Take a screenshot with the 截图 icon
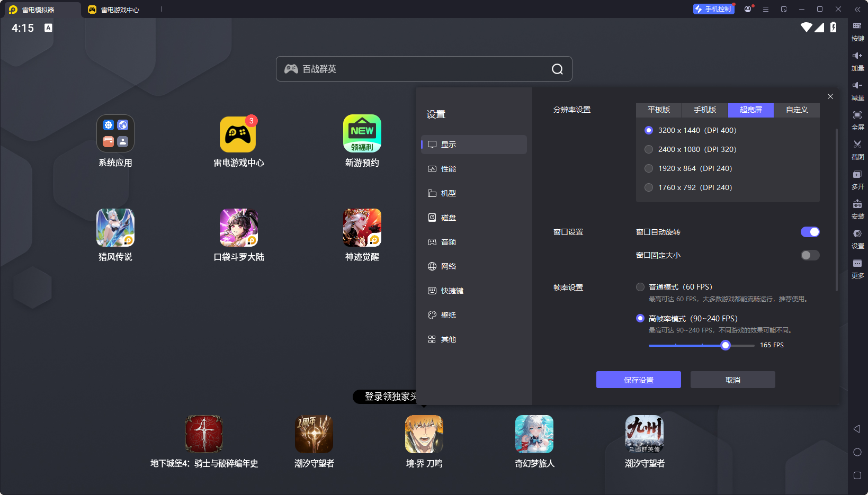This screenshot has width=868, height=495. coord(857,150)
